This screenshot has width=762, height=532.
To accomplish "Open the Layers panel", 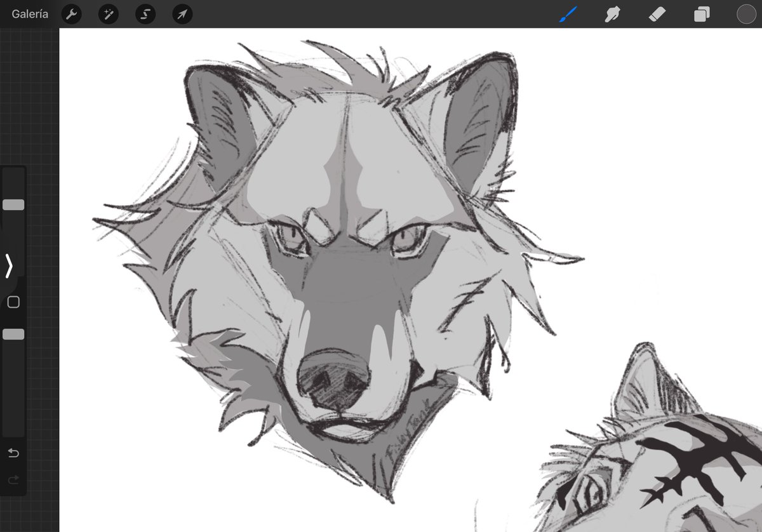I will tap(702, 14).
